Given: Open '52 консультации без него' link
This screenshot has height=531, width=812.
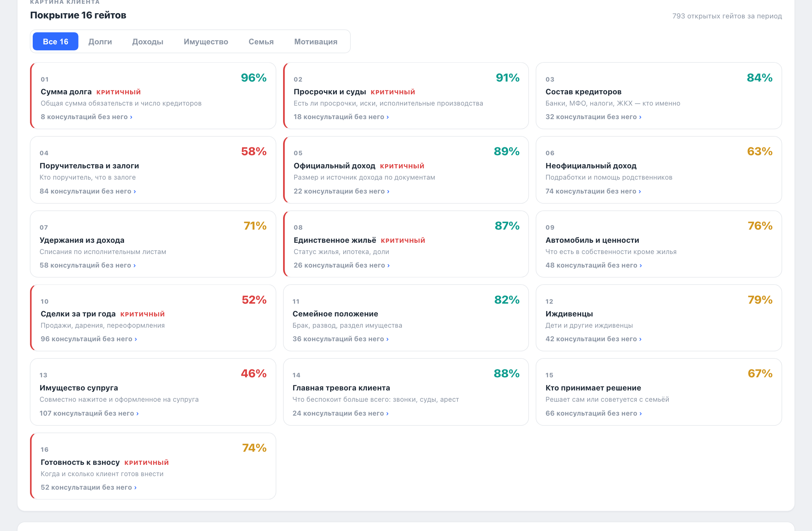Looking at the screenshot, I should point(89,487).
